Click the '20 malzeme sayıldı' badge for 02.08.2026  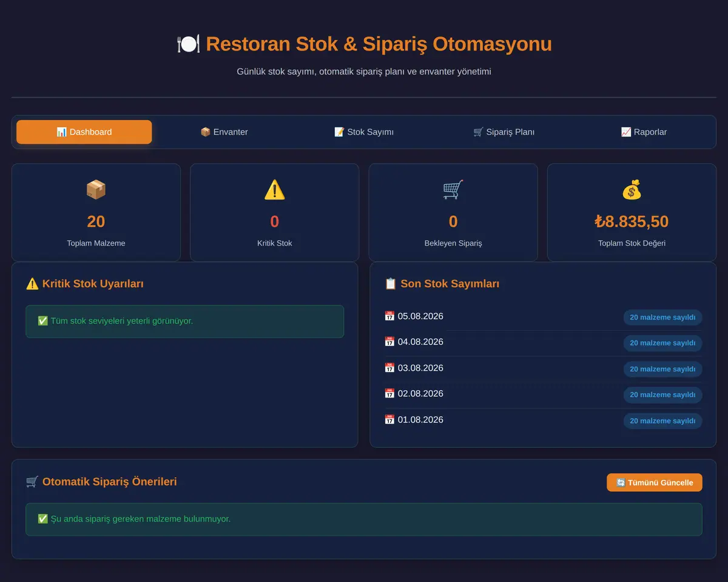(x=662, y=395)
